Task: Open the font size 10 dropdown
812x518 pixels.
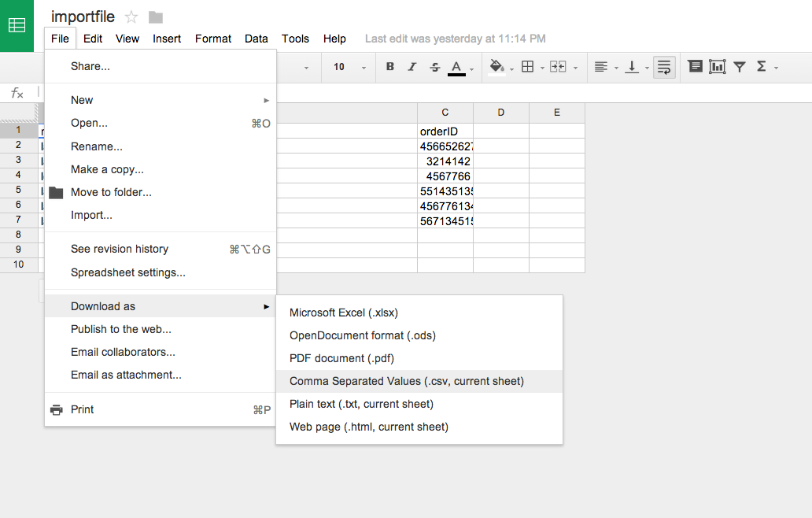Action: pos(349,67)
